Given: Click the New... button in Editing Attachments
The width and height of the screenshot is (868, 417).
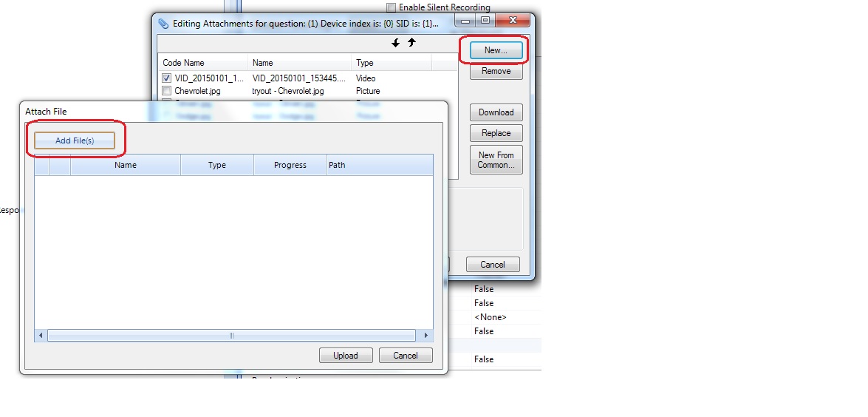Looking at the screenshot, I should pos(496,50).
